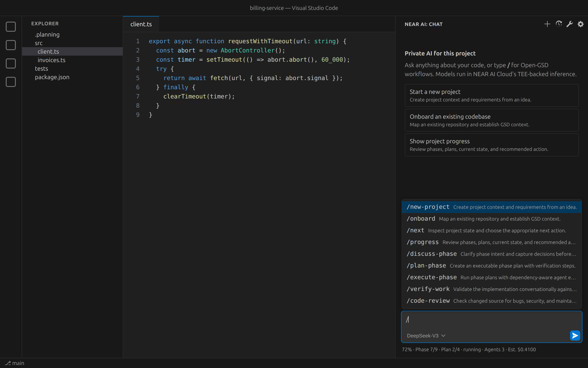Click the AbortController token on line 2

click(x=247, y=50)
